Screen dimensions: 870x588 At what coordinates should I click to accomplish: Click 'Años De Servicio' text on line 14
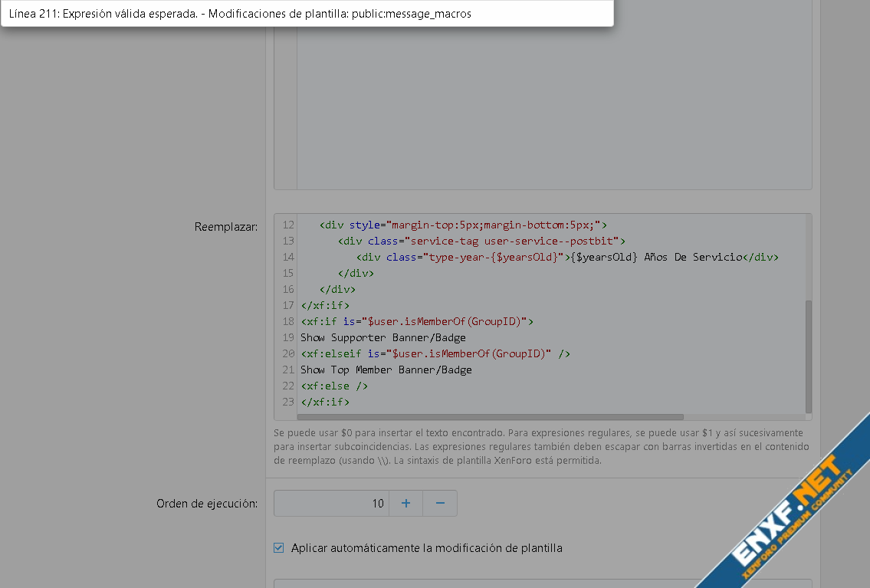click(x=693, y=257)
